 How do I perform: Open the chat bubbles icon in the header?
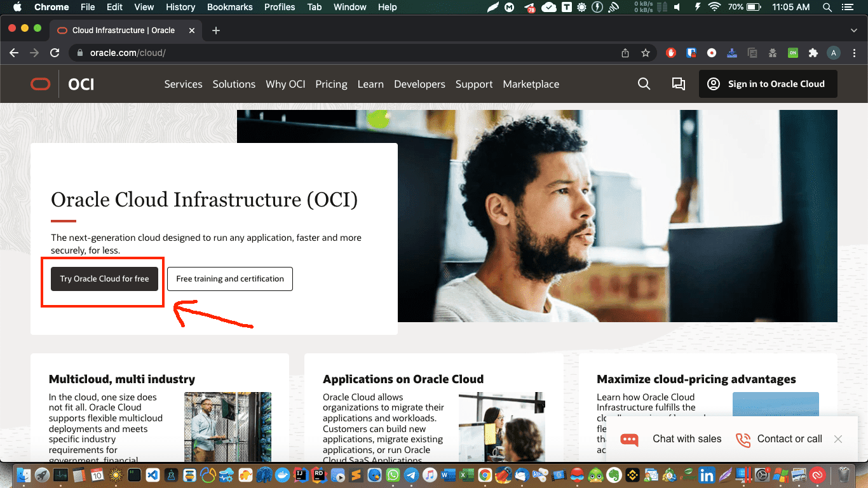[678, 84]
